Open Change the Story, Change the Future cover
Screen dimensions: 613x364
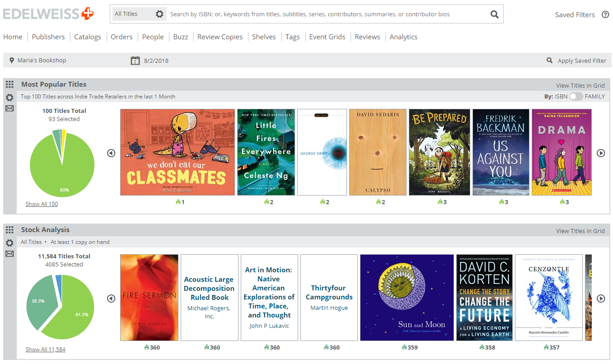tap(484, 298)
